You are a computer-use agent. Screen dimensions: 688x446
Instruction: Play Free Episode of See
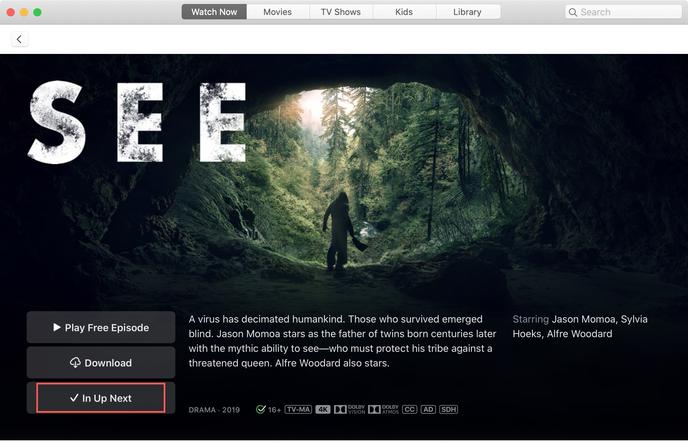[x=101, y=327]
